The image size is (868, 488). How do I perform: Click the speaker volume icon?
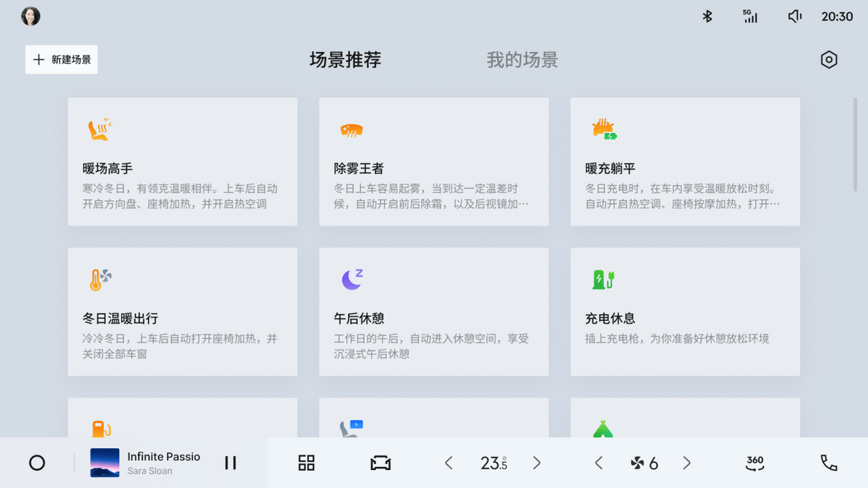793,14
